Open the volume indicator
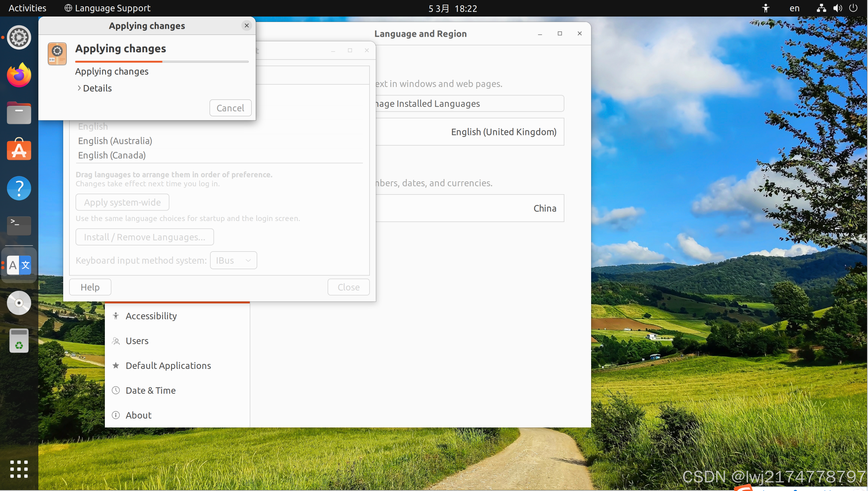 pyautogui.click(x=837, y=8)
